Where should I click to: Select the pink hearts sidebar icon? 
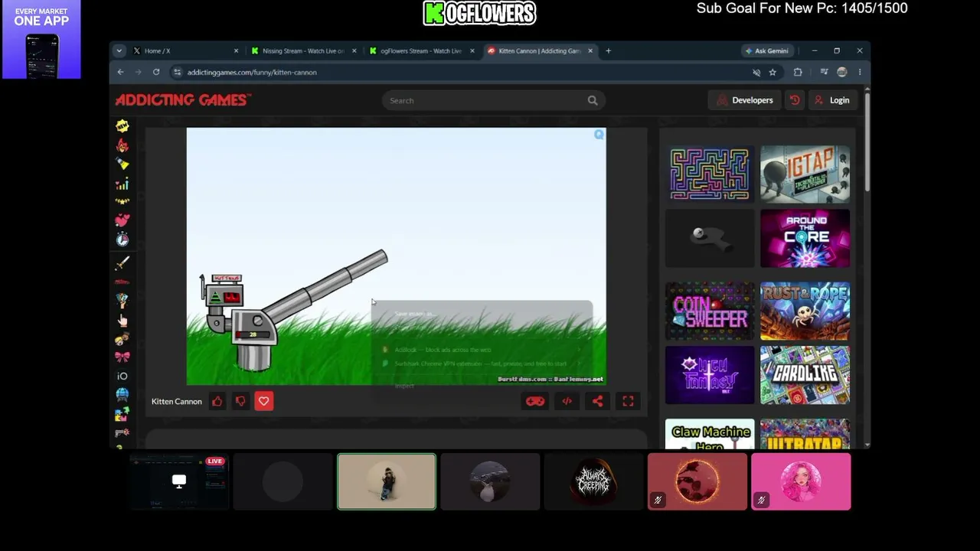[x=122, y=221]
